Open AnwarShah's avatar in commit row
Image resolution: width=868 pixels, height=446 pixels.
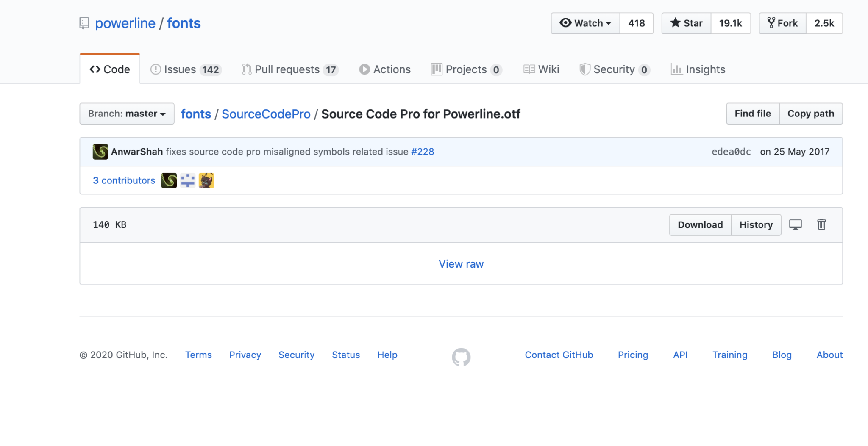[x=100, y=152]
